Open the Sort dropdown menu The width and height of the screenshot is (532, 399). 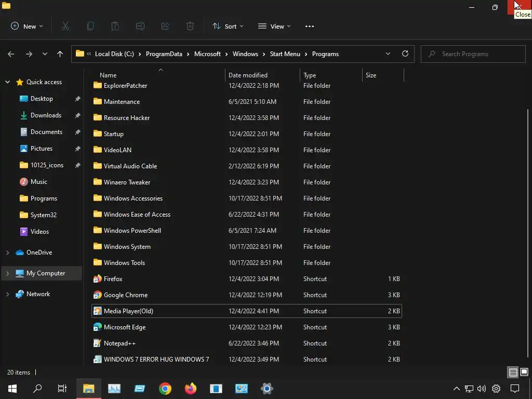[228, 26]
